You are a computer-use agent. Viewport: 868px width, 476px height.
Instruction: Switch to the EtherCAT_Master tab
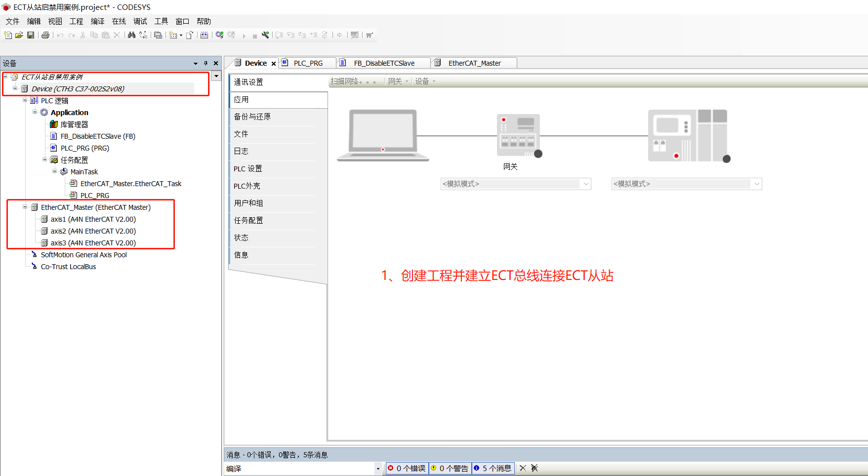click(x=474, y=63)
